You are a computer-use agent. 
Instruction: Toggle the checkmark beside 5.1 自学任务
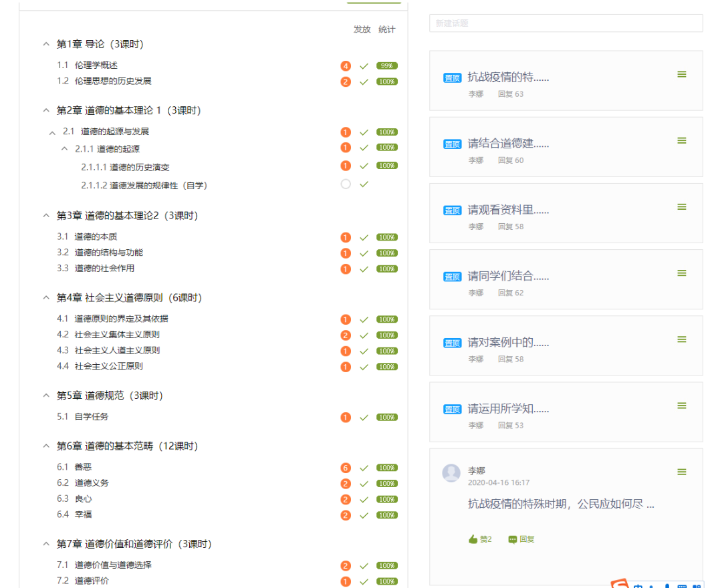click(364, 418)
